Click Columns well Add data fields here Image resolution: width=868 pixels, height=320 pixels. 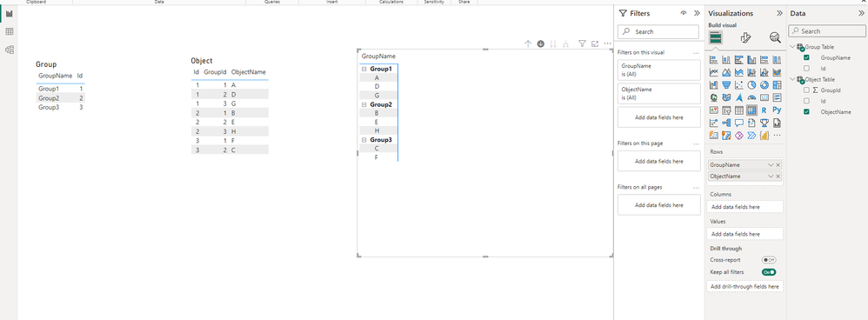(x=745, y=206)
